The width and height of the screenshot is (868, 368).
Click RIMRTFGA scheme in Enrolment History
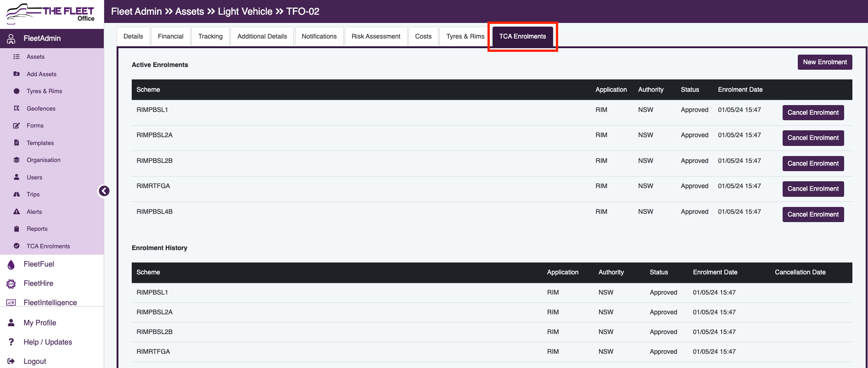point(153,352)
